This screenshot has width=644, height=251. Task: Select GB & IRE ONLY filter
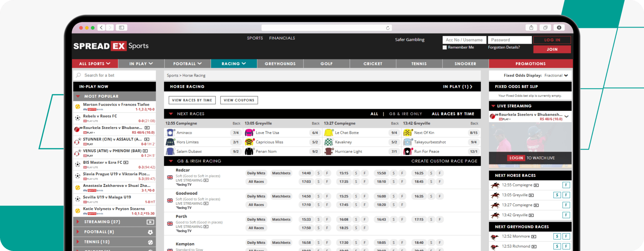click(x=405, y=114)
